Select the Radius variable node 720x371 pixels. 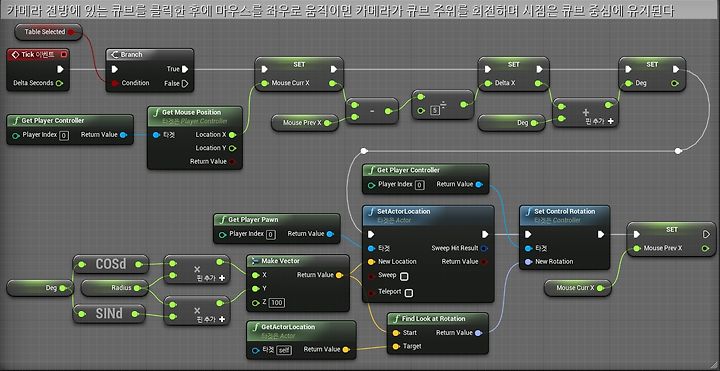pyautogui.click(x=115, y=288)
